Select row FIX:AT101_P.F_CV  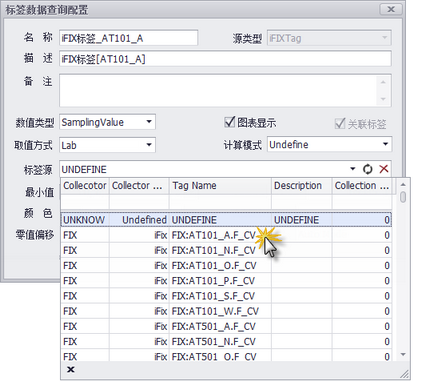click(x=226, y=281)
